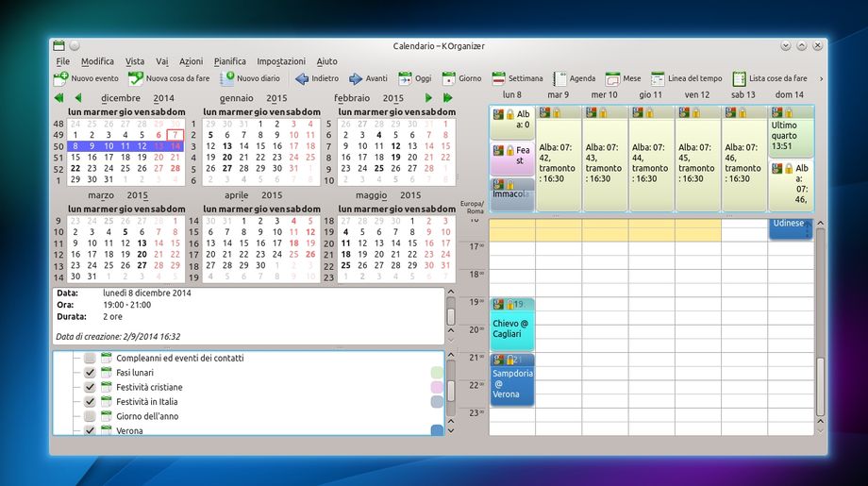
Task: Click the Nuovo evento toolbar icon
Action: pyautogui.click(x=61, y=79)
